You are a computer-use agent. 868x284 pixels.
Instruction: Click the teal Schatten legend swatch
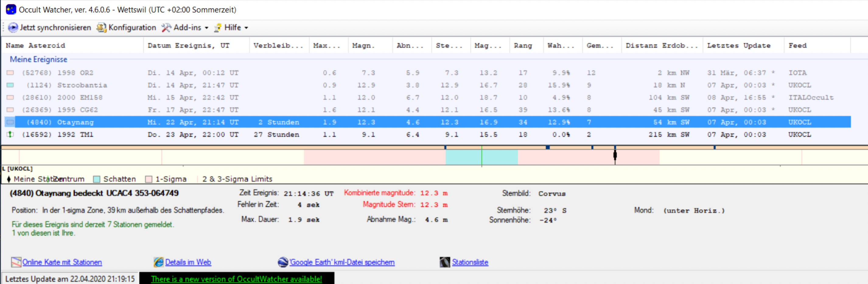97,179
